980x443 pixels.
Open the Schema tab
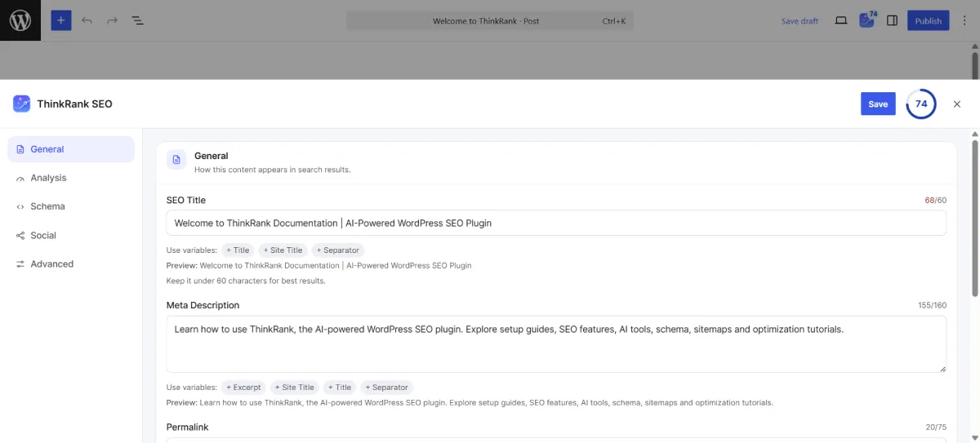click(71, 206)
